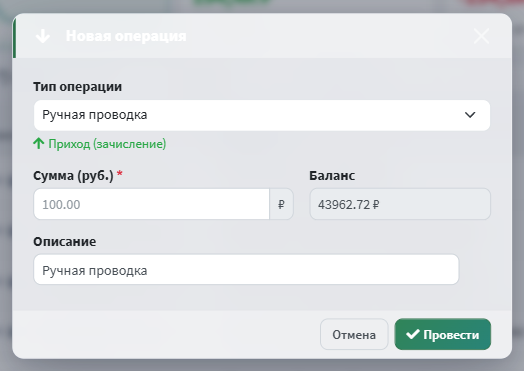Screen dimensions: 524x371
Task: Click the Новая операция title
Action: [x=126, y=36]
